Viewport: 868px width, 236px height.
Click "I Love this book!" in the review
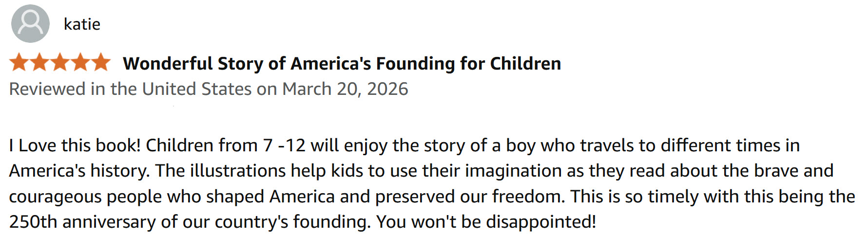pos(75,145)
